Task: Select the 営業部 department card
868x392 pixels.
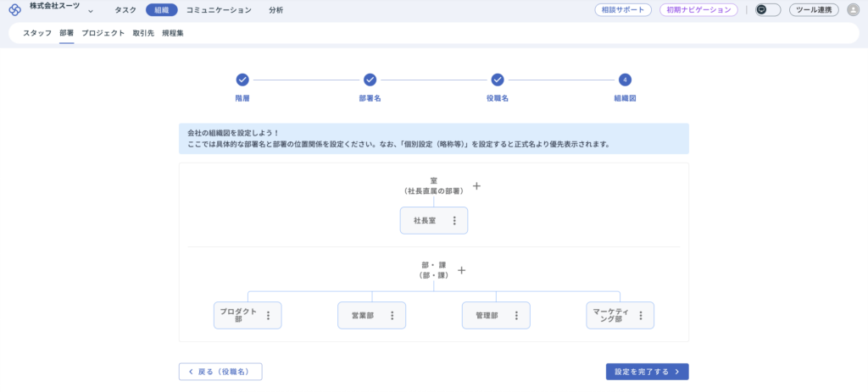Action: 371,316
